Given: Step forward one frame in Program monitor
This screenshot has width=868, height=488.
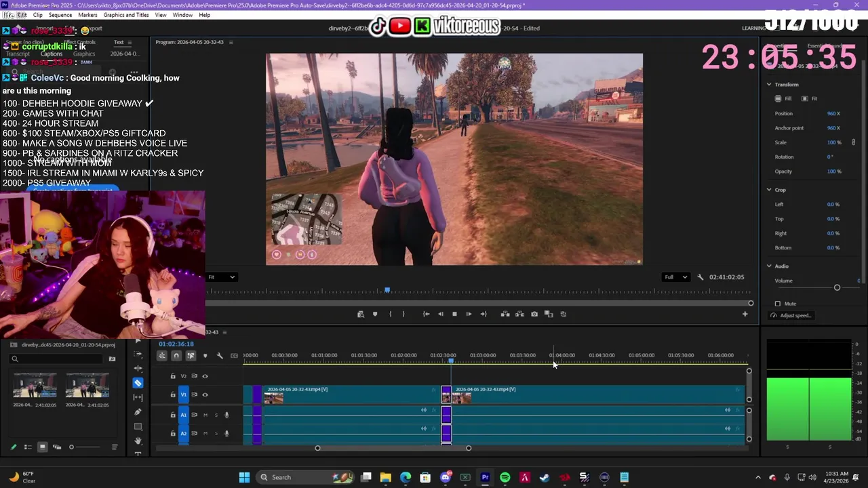Looking at the screenshot, I should point(469,314).
